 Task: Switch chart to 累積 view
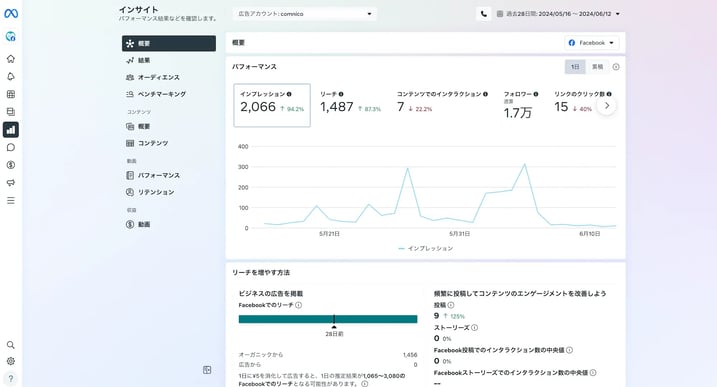[597, 67]
